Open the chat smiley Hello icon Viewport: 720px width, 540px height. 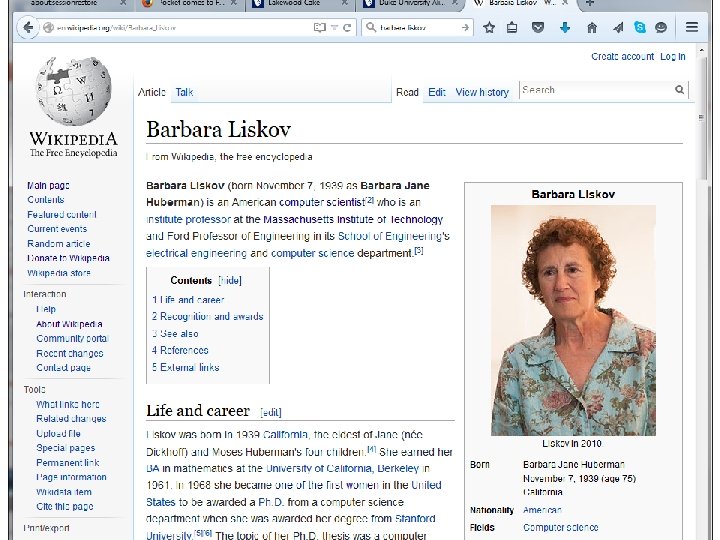661,28
